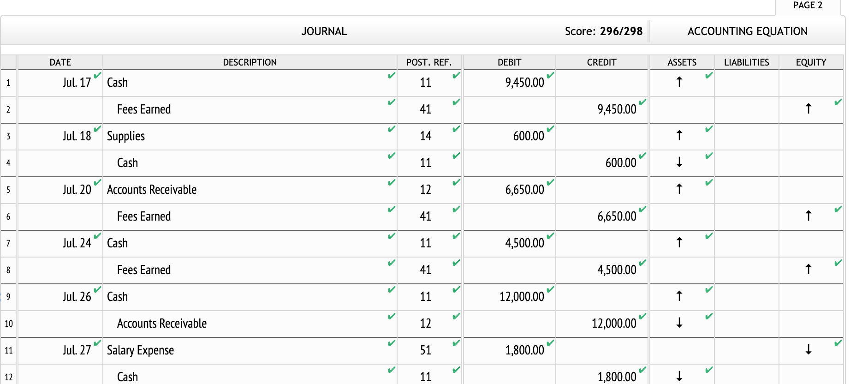Select the Cash description in row 9
The height and width of the screenshot is (384, 868).
117,297
